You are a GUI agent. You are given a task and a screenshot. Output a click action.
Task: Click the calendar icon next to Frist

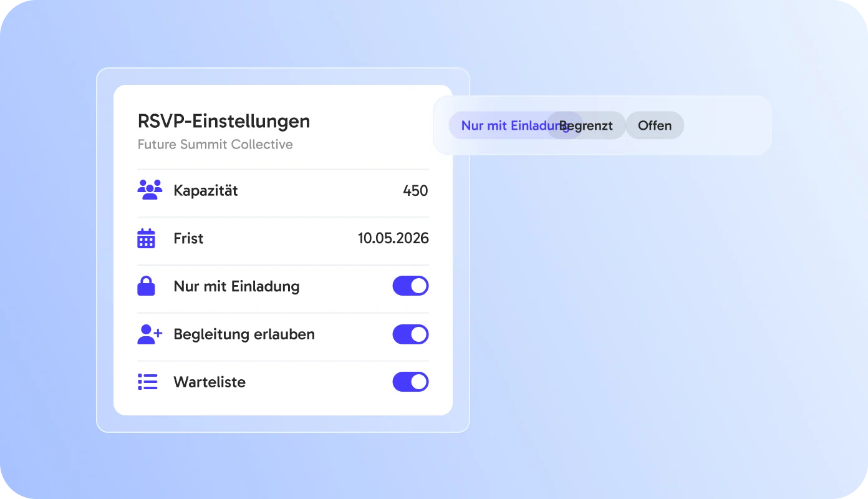tap(146, 238)
